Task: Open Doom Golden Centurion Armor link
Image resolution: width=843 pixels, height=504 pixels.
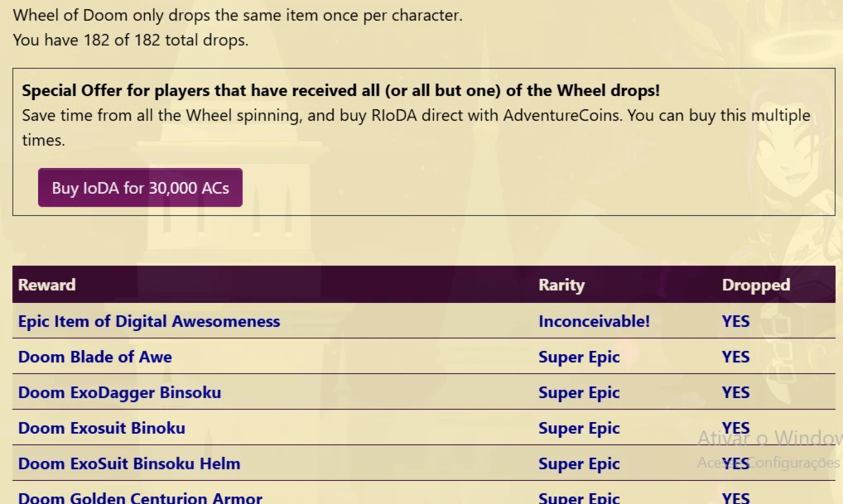Action: pyautogui.click(x=140, y=497)
